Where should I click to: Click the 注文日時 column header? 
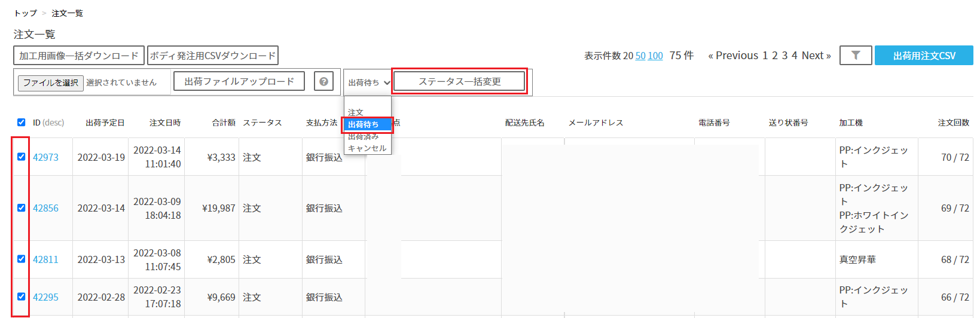pos(165,123)
